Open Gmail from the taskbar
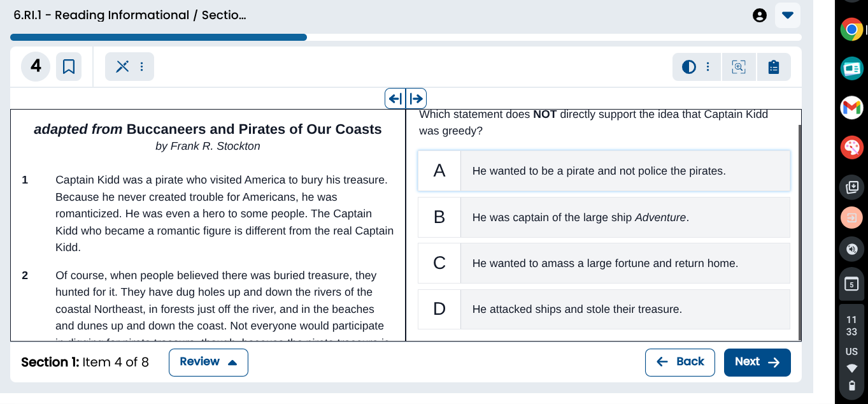 (851, 108)
